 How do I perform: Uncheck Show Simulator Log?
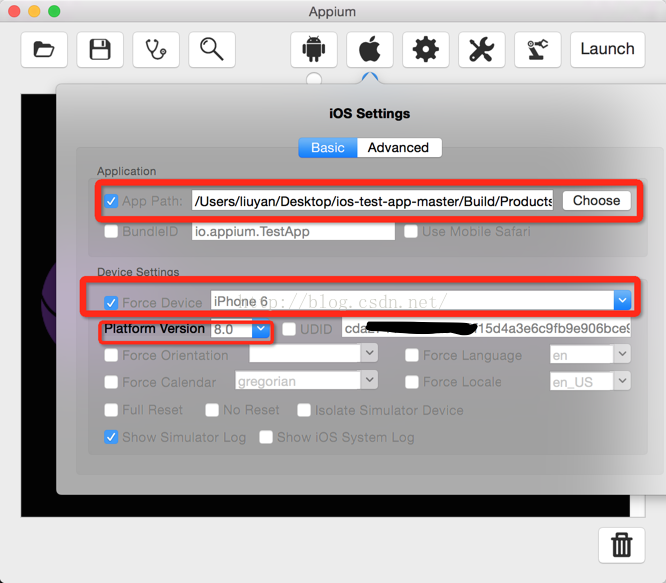click(111, 437)
